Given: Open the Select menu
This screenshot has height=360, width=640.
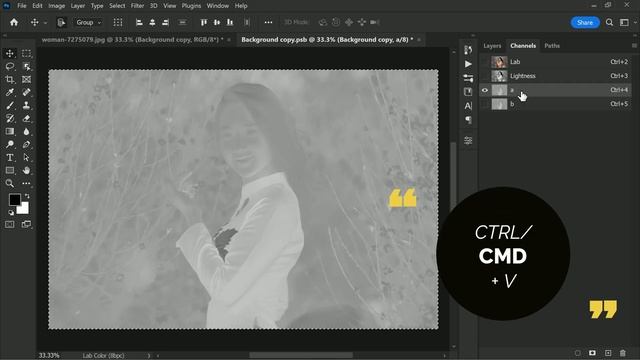Looking at the screenshot, I should (117, 6).
